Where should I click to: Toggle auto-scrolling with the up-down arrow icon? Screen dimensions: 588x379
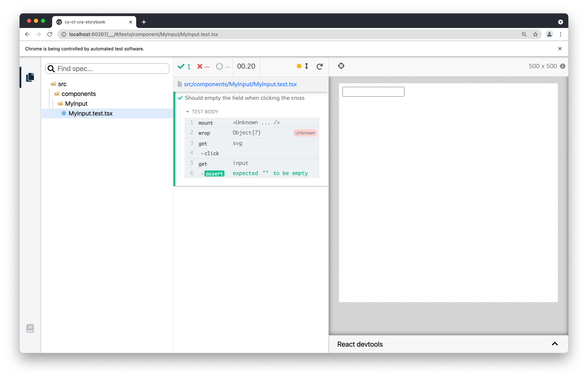pos(306,66)
